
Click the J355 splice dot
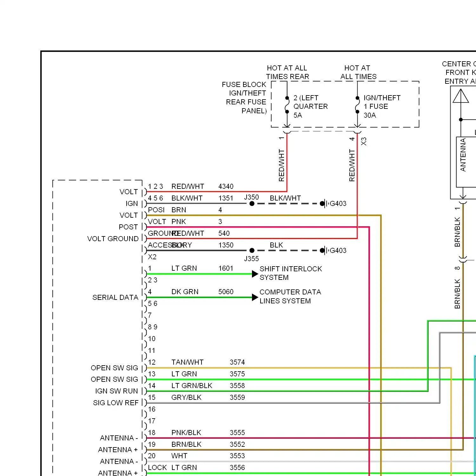tap(252, 250)
